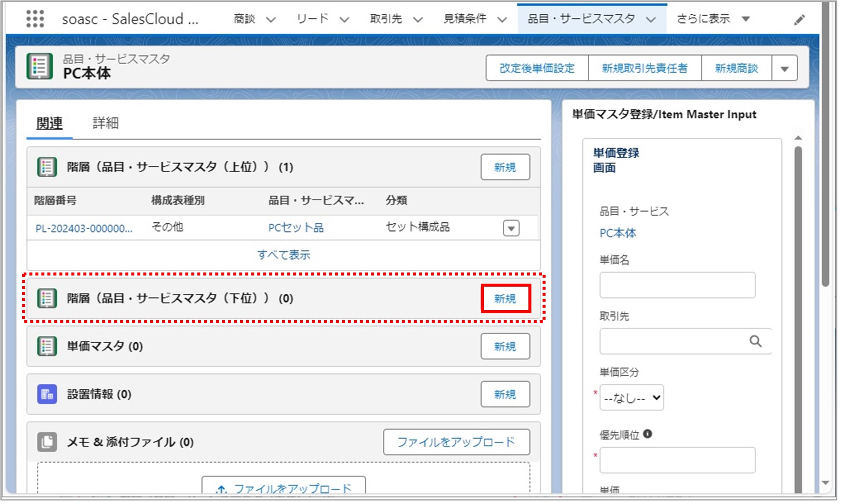Click the 取引先 lookup input field
868x503 pixels.
(x=685, y=341)
